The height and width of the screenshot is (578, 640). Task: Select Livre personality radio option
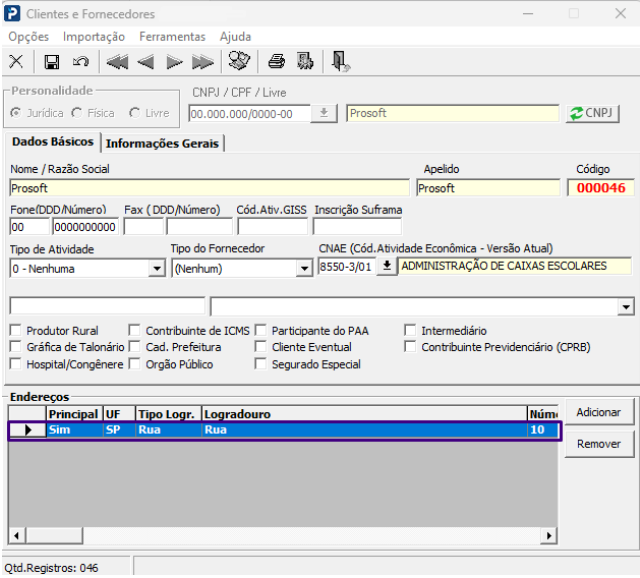click(x=135, y=113)
